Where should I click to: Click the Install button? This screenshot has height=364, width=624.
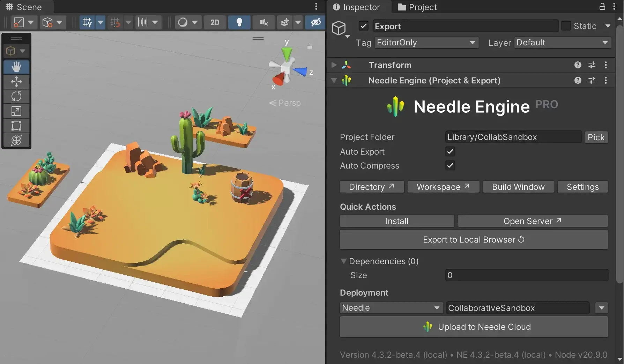[397, 221]
